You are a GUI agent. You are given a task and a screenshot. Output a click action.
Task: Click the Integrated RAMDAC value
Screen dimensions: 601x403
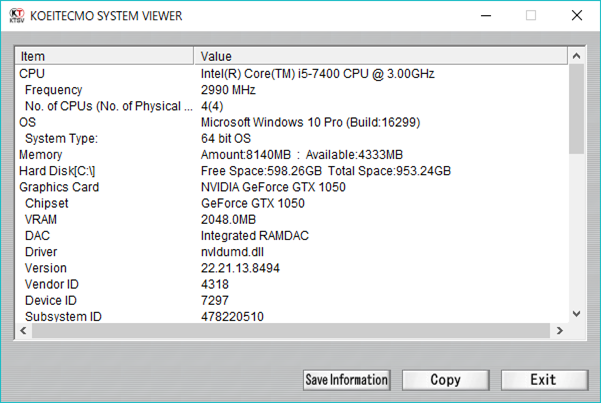pos(255,235)
